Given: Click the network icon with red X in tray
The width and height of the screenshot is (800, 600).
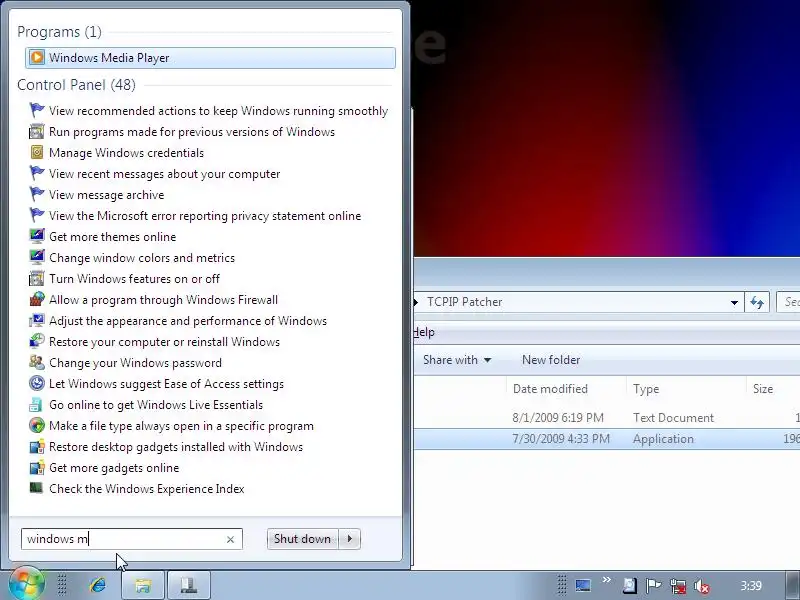Looking at the screenshot, I should [x=678, y=586].
